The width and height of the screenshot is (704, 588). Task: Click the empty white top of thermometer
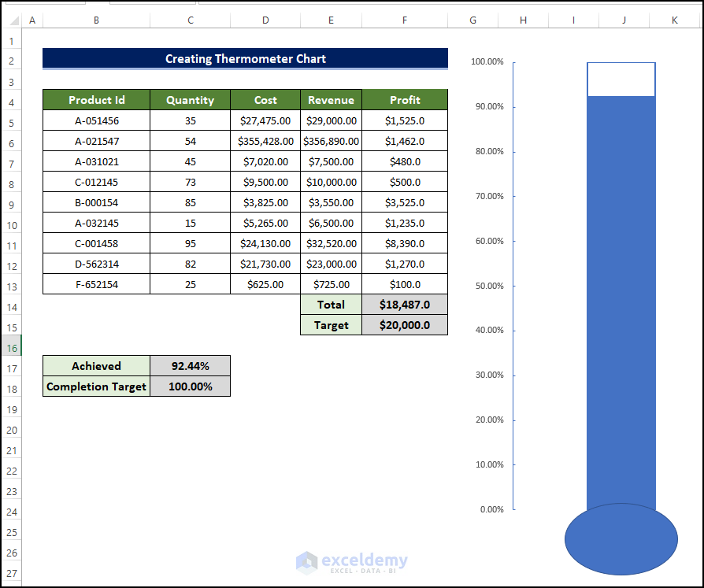(x=621, y=80)
